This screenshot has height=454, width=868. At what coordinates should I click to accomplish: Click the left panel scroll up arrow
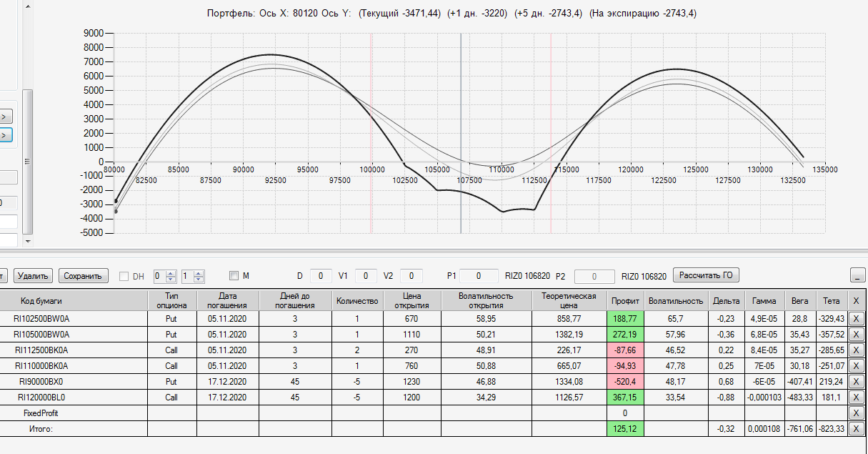pos(28,6)
